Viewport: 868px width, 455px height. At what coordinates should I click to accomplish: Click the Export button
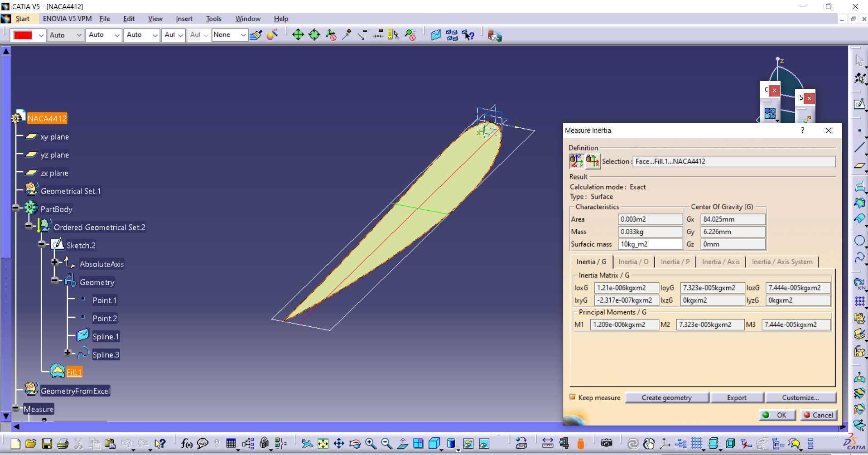click(x=737, y=397)
